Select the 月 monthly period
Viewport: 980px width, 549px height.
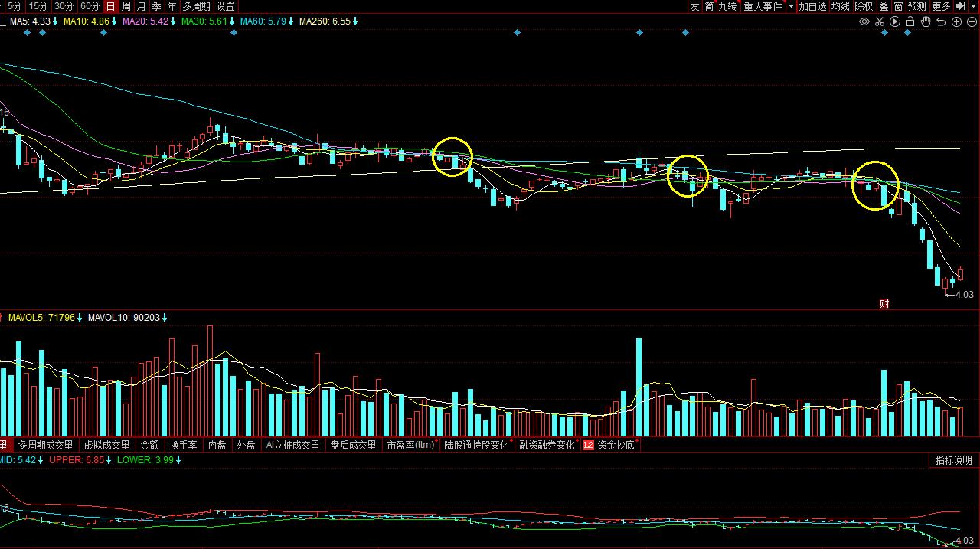(x=142, y=6)
